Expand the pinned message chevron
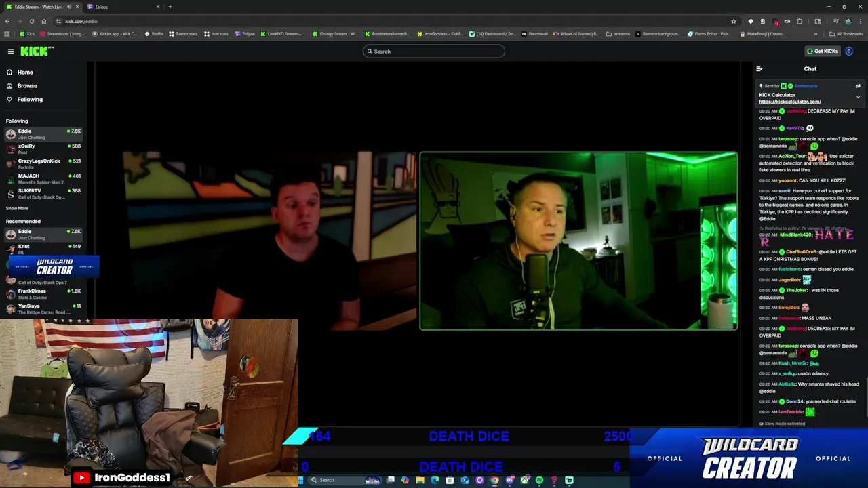Viewport: 868px width, 488px height. click(858, 97)
